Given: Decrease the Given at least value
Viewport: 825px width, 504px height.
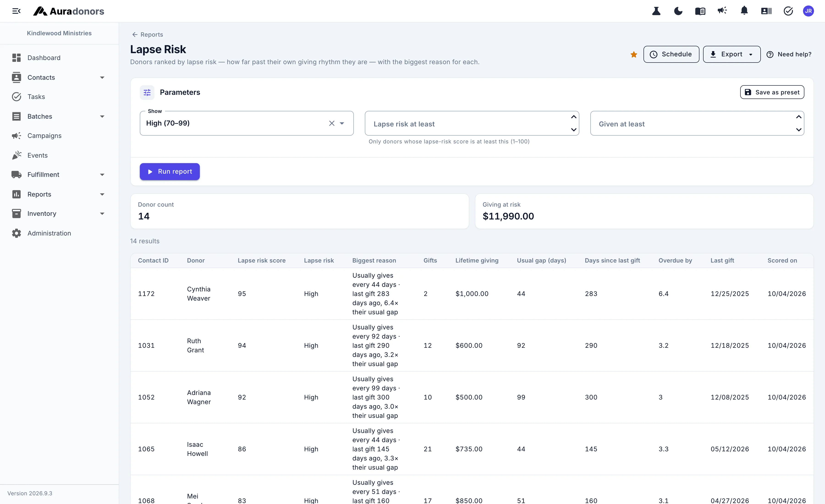Looking at the screenshot, I should point(799,129).
